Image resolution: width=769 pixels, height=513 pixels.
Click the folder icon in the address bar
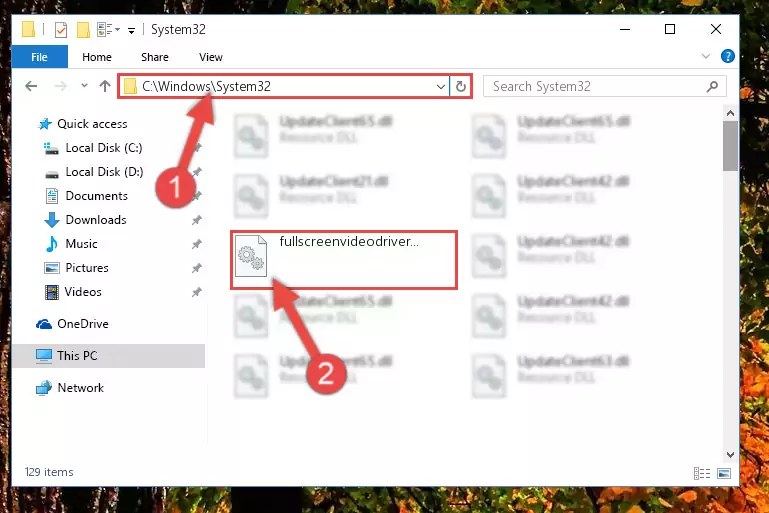tap(130, 86)
